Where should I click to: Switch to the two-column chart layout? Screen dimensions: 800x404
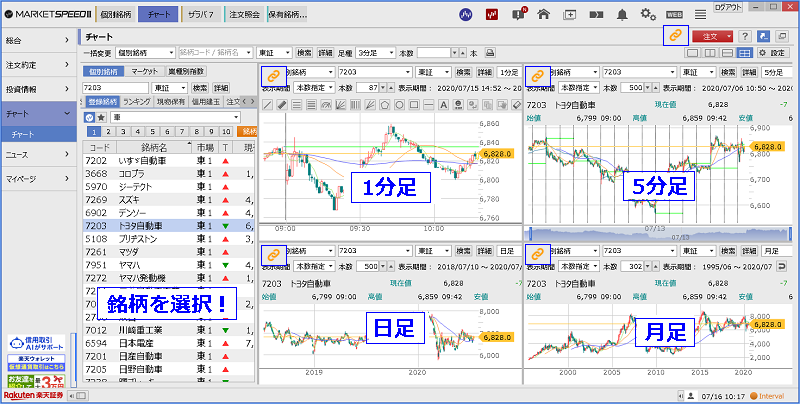click(710, 53)
